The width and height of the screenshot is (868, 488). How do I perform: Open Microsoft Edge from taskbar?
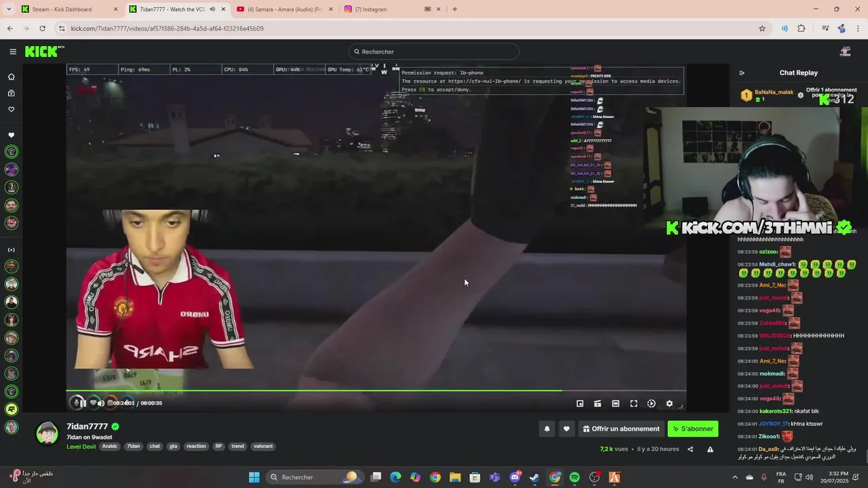click(395, 477)
